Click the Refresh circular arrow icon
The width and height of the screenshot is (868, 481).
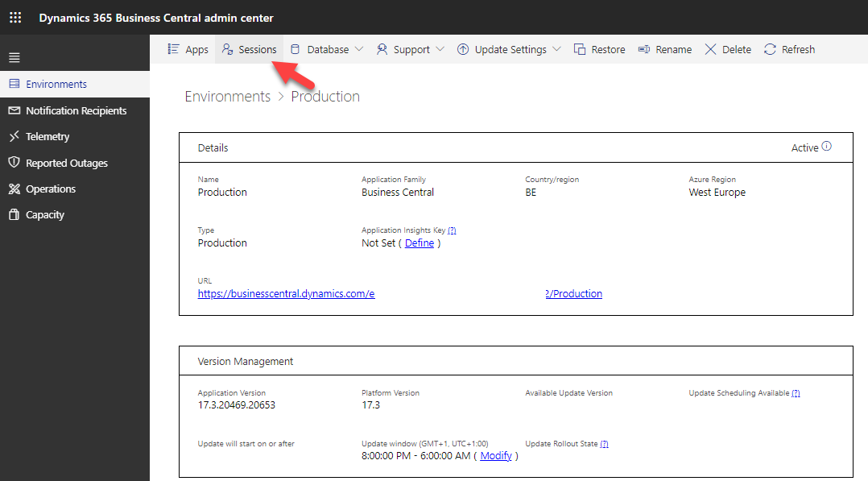[770, 49]
